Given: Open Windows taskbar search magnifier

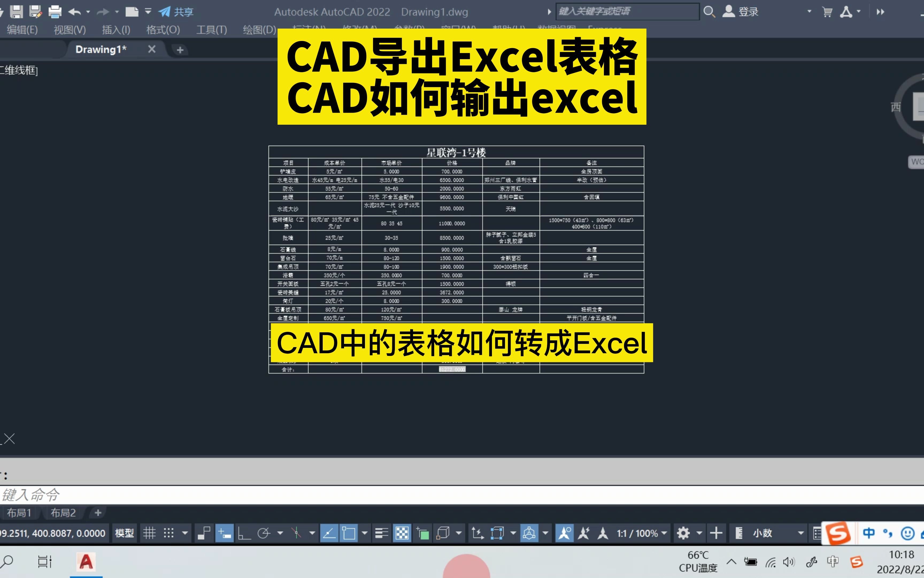Looking at the screenshot, I should point(7,562).
